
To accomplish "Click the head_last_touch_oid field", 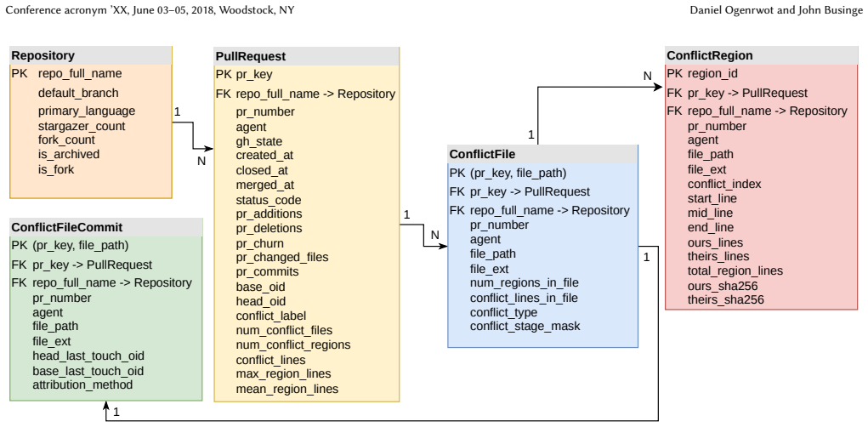I will point(88,356).
